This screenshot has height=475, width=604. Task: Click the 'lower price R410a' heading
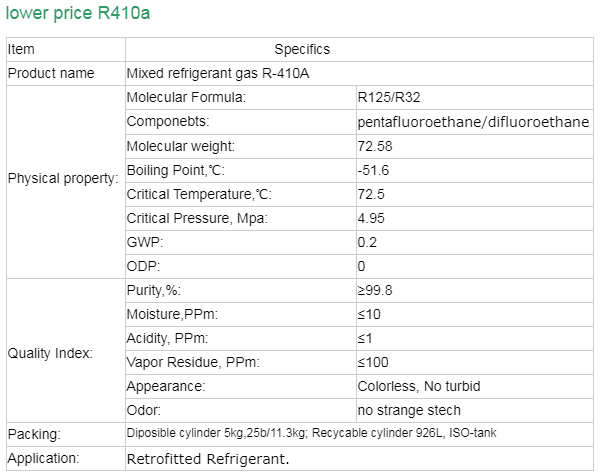click(78, 13)
